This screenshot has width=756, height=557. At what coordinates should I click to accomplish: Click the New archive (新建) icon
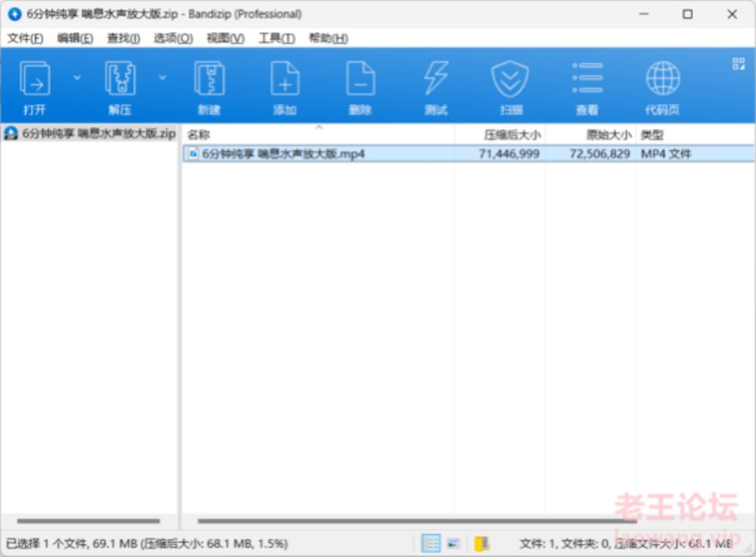point(209,78)
